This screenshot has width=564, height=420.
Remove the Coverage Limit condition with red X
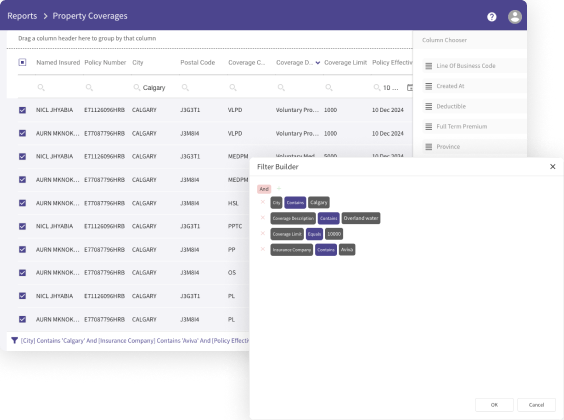pos(263,233)
